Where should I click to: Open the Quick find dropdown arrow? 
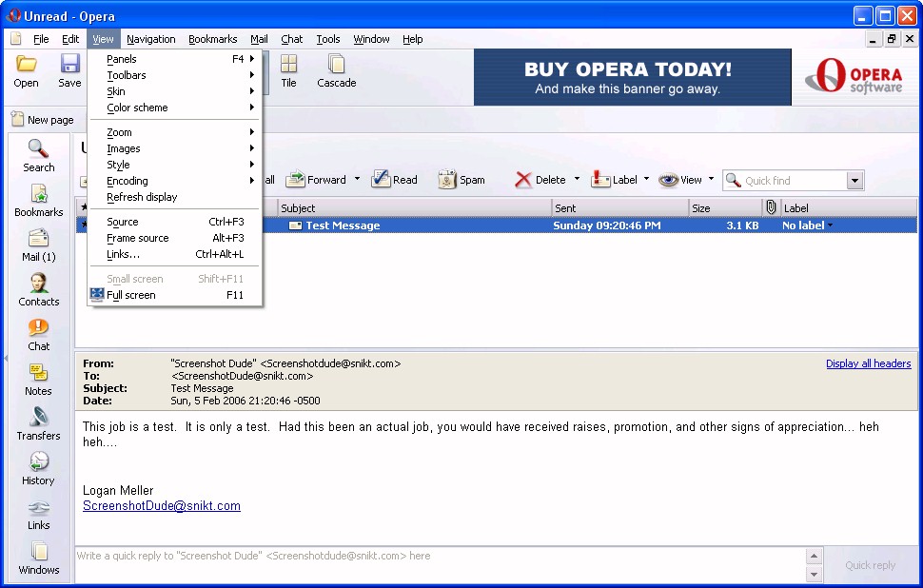854,181
